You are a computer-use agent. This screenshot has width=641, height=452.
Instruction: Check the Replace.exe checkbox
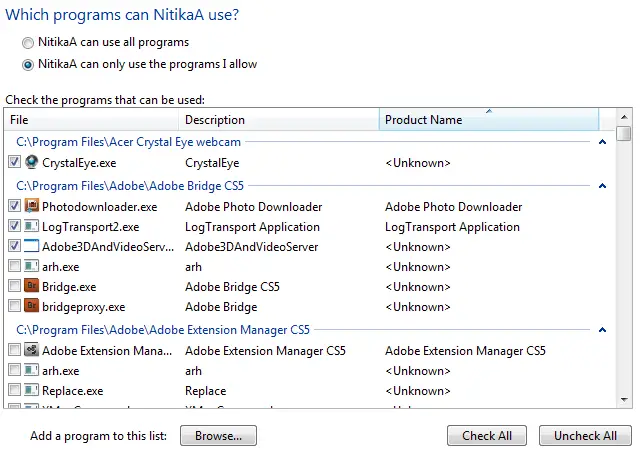click(x=14, y=390)
